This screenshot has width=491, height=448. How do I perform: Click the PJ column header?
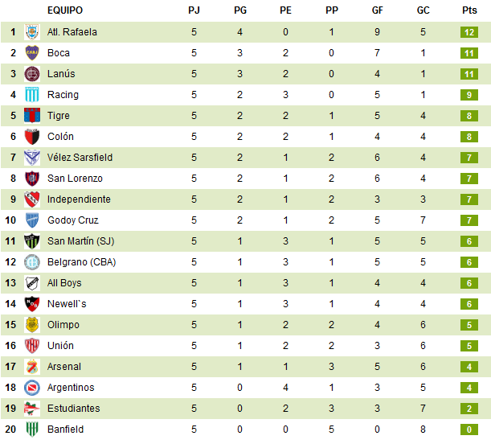tap(194, 10)
